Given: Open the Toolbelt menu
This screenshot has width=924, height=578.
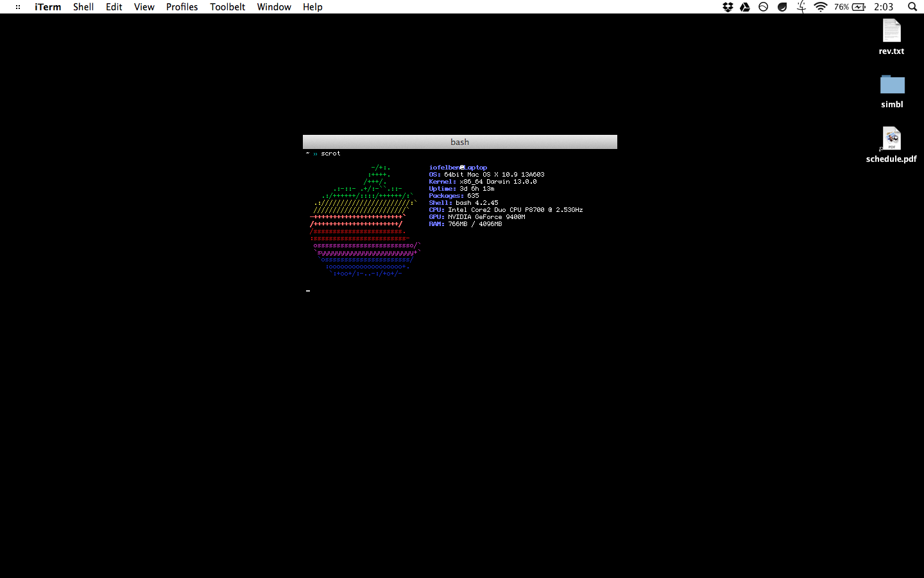Looking at the screenshot, I should (228, 7).
